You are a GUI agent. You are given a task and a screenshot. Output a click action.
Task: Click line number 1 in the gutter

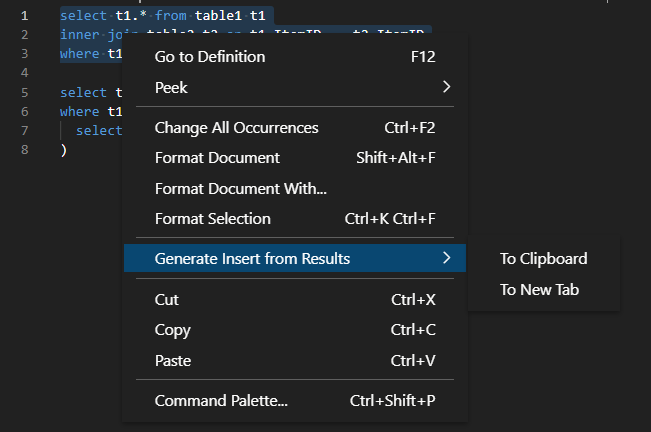[23, 16]
